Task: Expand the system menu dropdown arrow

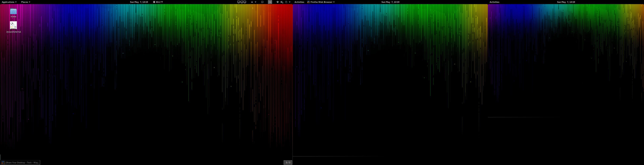Action: point(290,2)
